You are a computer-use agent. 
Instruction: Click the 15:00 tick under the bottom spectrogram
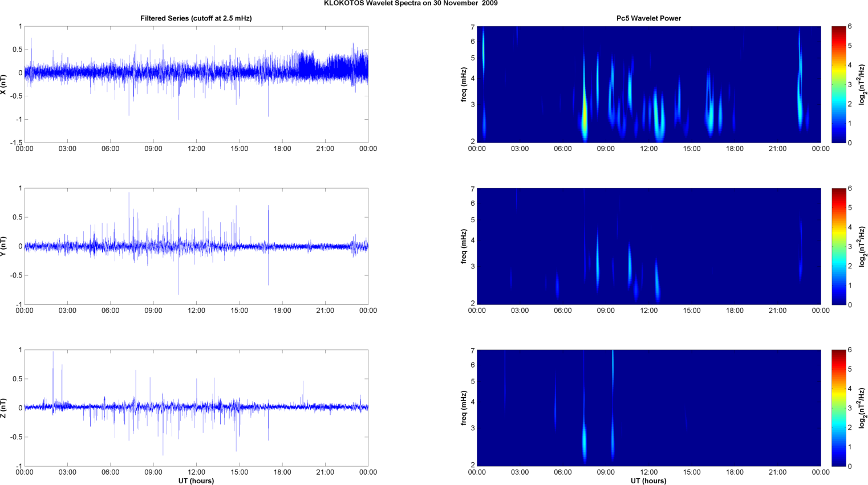pyautogui.click(x=692, y=472)
